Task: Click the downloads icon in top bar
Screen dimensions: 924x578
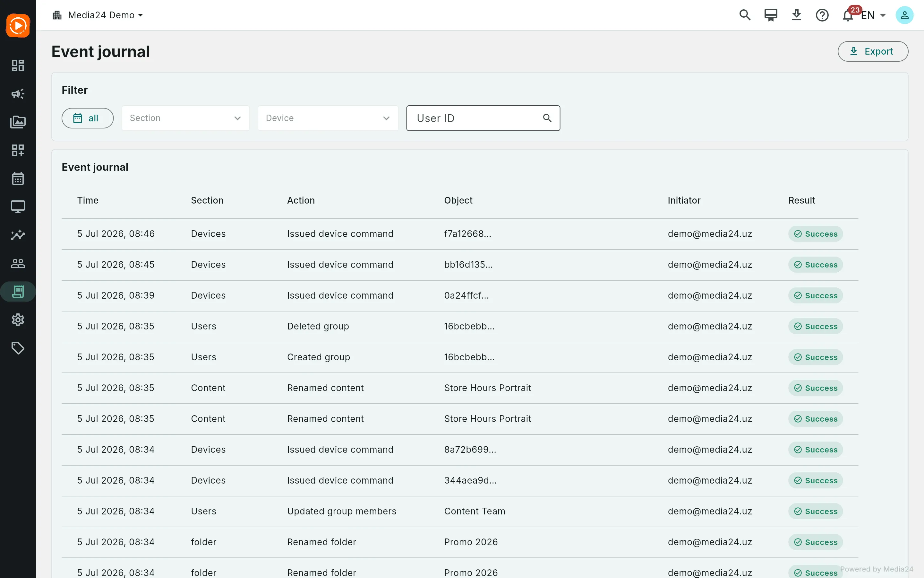Action: 797,15
